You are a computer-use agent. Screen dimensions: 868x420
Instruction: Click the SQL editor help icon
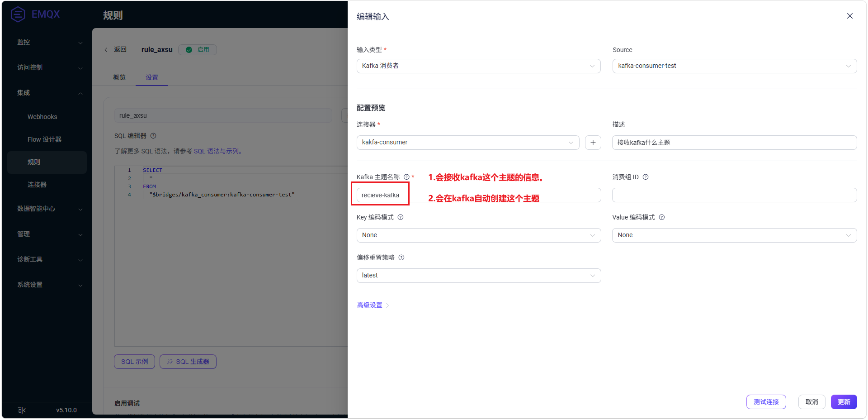[153, 136]
